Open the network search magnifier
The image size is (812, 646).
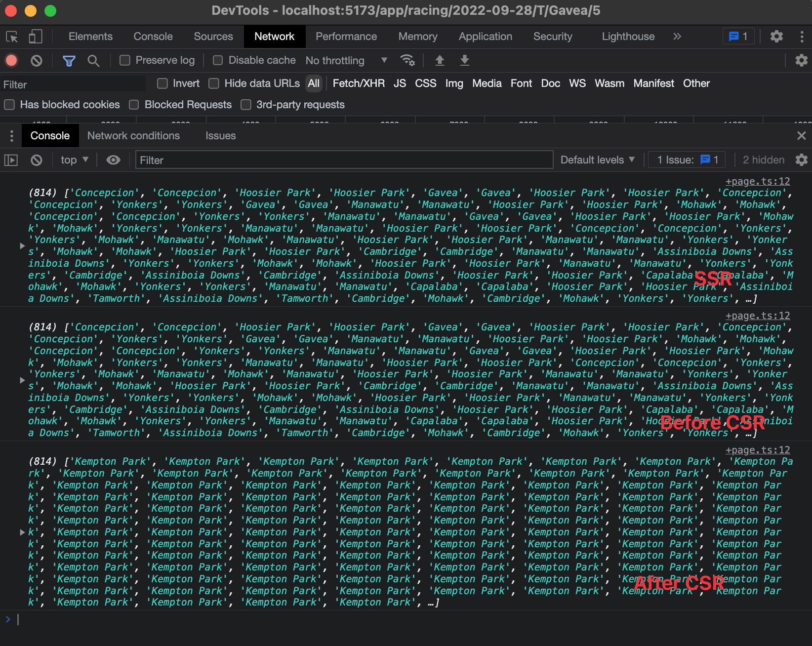93,60
